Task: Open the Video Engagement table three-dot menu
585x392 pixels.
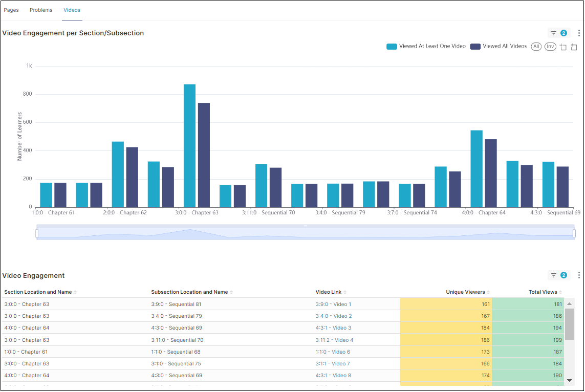Action: (578, 275)
